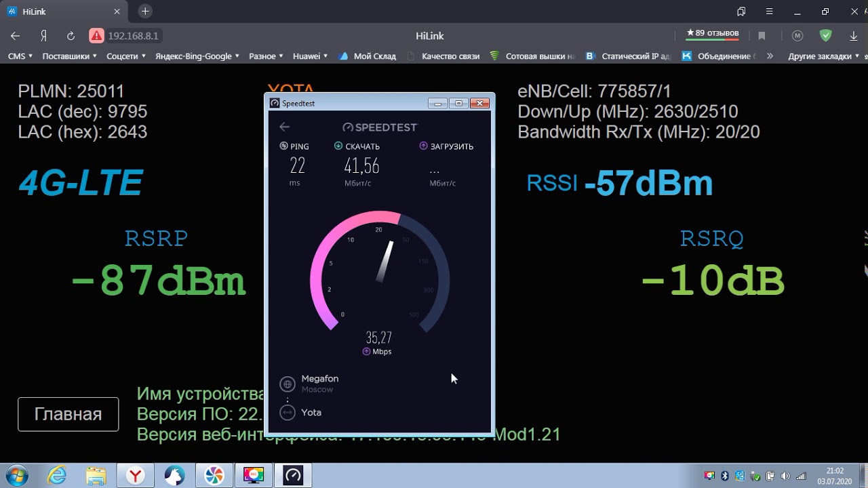This screenshot has height=488, width=868.
Task: Open a new browser tab
Action: [x=145, y=12]
